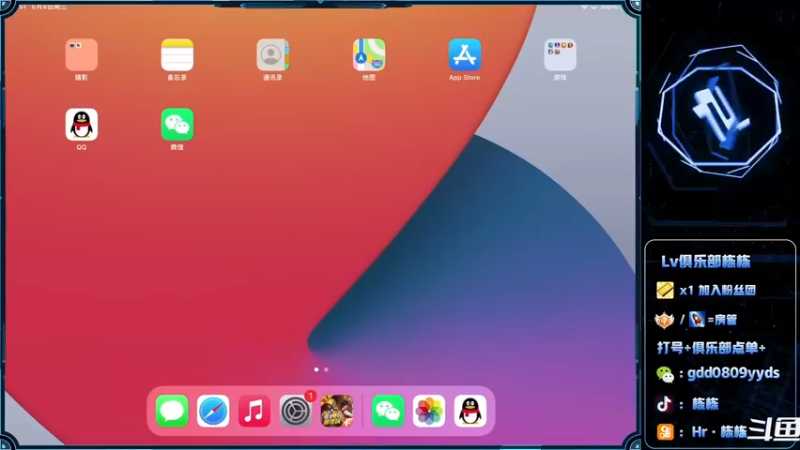Viewport: 800px width, 450px height.
Task: Open the 摄影 photography folder
Action: (82, 55)
